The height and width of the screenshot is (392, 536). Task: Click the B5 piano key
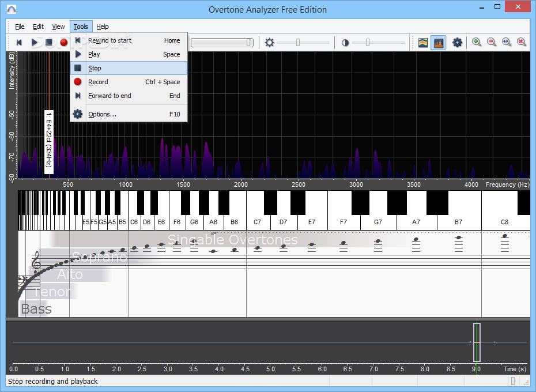122,222
